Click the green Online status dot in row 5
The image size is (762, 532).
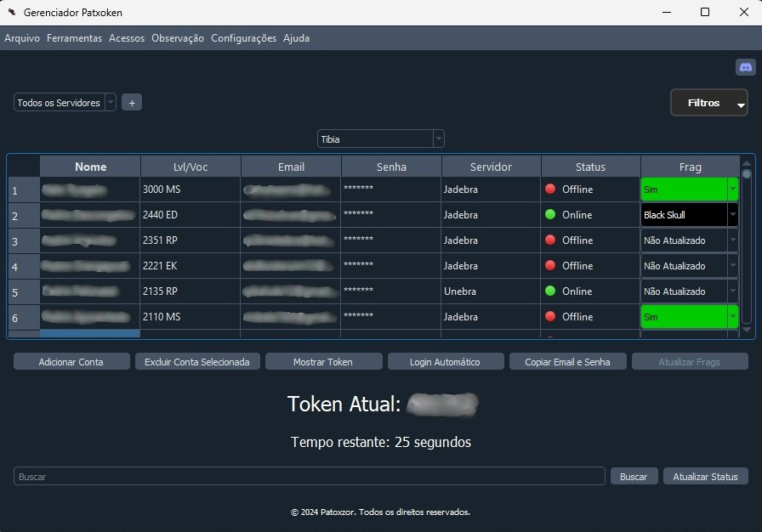tap(550, 291)
